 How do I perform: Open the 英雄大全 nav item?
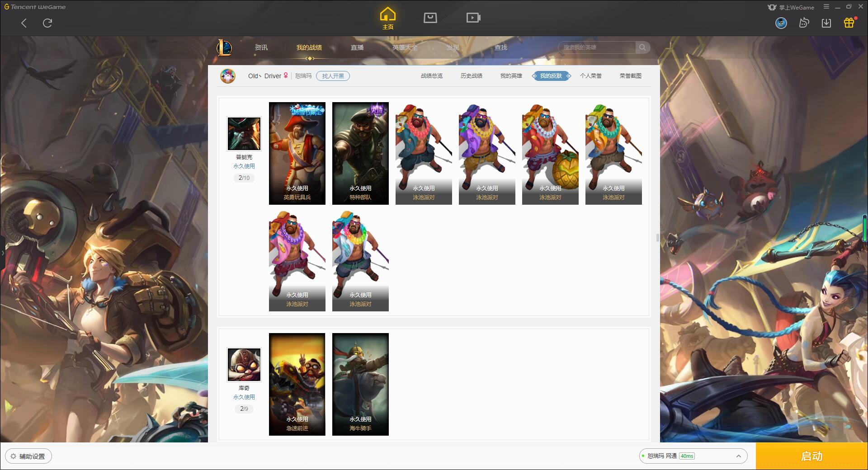405,47
